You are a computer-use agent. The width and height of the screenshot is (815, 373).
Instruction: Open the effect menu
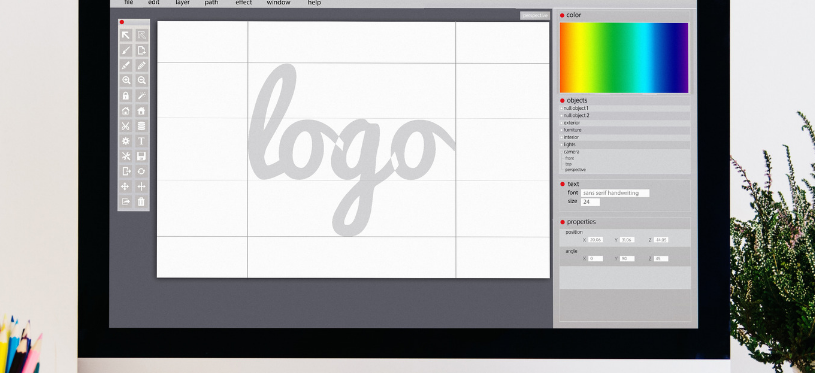pos(243,3)
